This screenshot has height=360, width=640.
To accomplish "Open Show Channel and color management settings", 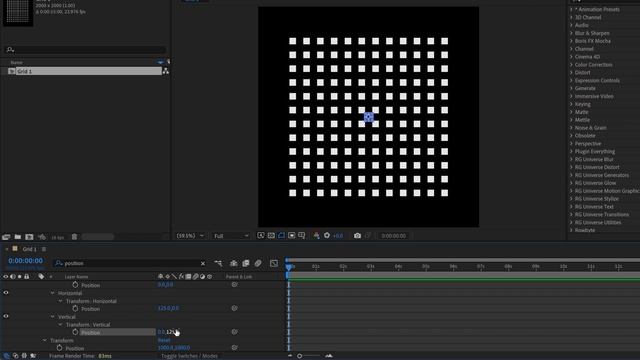I will coord(316,236).
